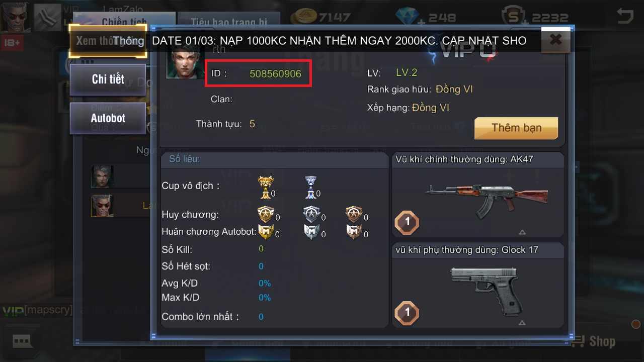Viewport: 644px width, 362px height.
Task: Expand the AK47 weapon details arrow
Action: click(x=522, y=232)
